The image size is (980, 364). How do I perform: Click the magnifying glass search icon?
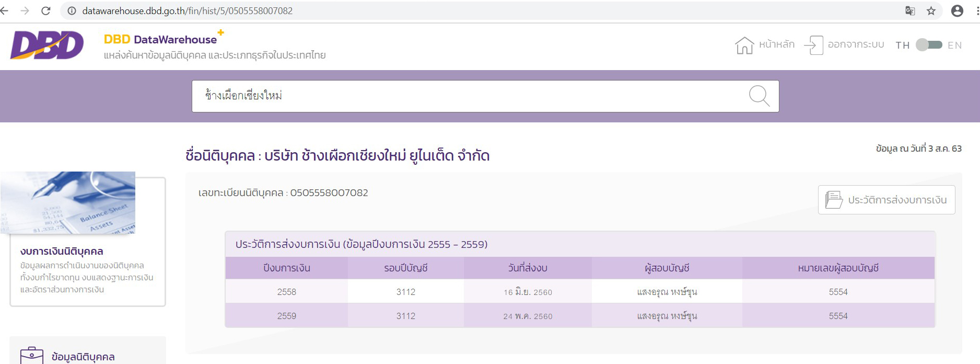click(759, 96)
